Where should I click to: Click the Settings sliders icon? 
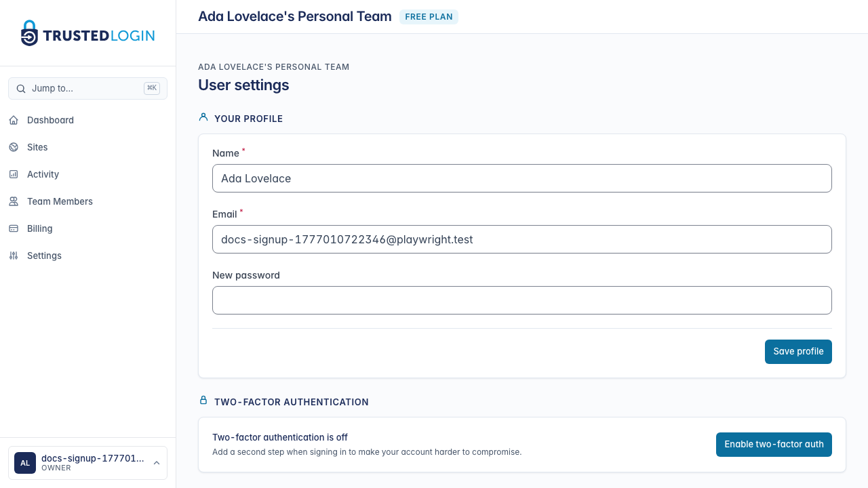14,256
